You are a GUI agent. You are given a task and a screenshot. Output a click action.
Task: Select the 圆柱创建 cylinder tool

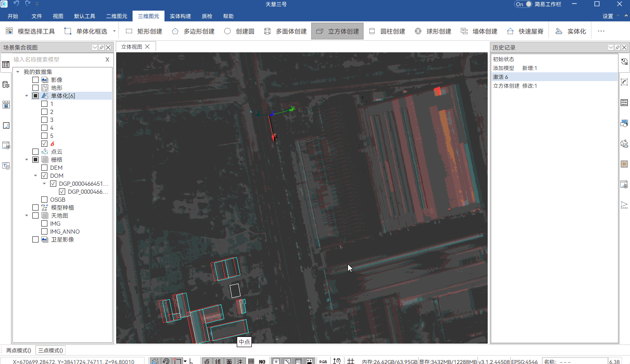tap(387, 31)
